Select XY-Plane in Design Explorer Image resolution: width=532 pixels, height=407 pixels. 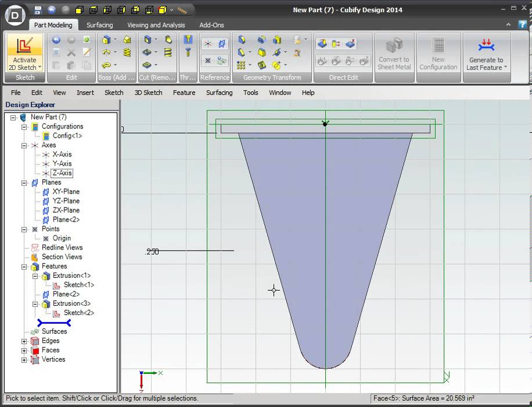[x=66, y=192]
